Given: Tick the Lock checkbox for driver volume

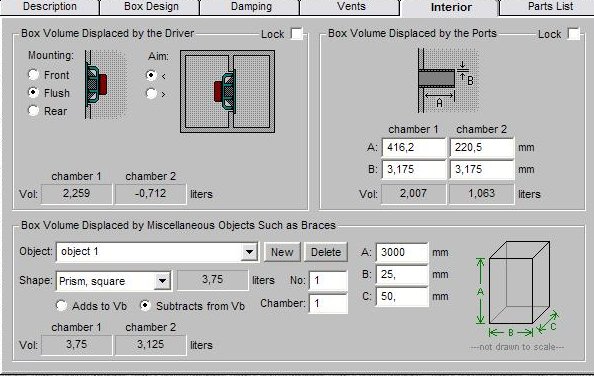Looking at the screenshot, I should (x=297, y=34).
